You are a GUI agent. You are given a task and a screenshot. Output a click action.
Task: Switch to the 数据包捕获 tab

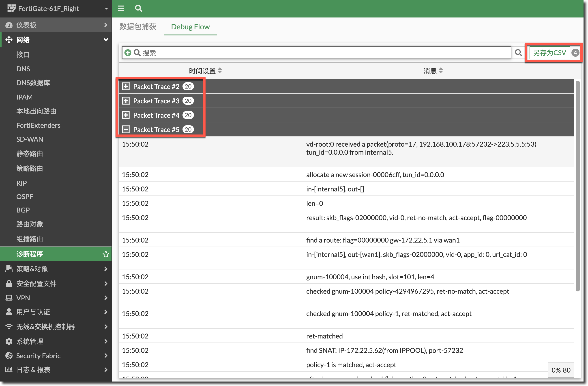click(138, 26)
